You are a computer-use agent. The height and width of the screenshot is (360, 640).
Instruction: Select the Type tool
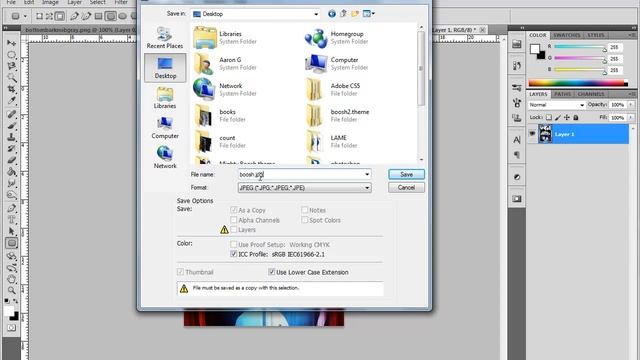11,220
